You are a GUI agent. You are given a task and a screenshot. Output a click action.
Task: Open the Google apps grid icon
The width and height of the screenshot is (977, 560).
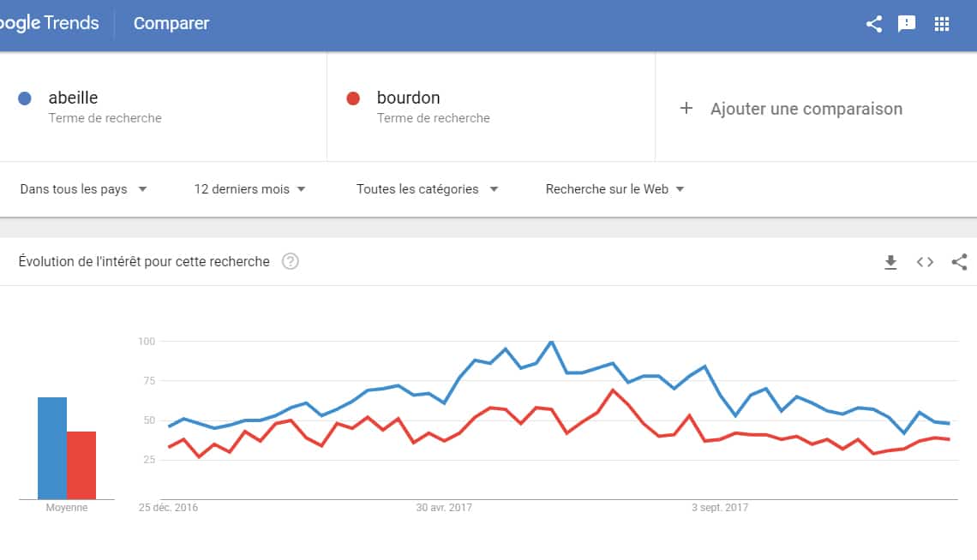pos(942,24)
